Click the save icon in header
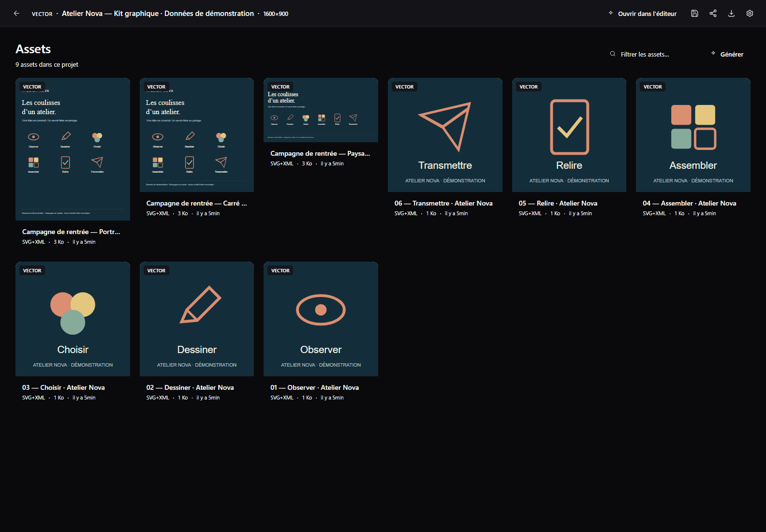The height and width of the screenshot is (532, 766). click(x=694, y=14)
